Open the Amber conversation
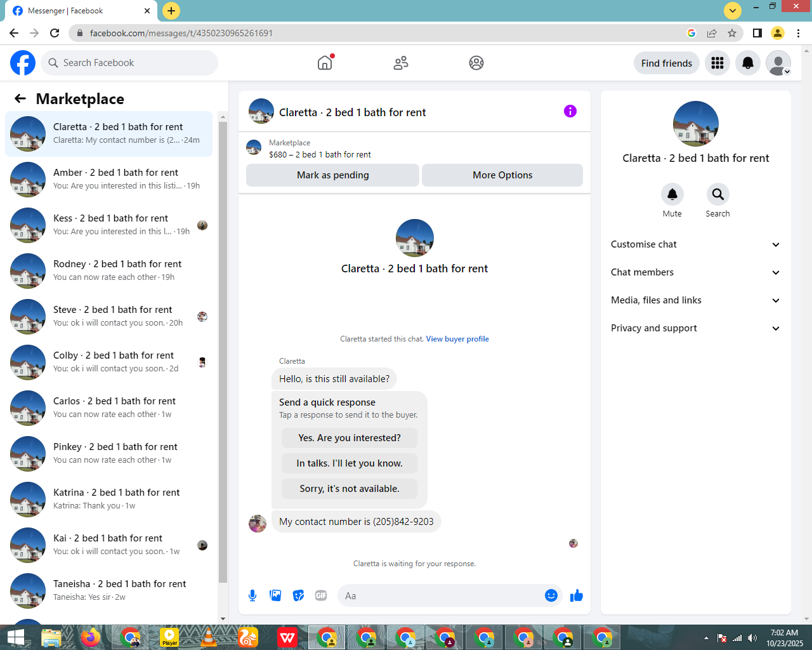 109,180
